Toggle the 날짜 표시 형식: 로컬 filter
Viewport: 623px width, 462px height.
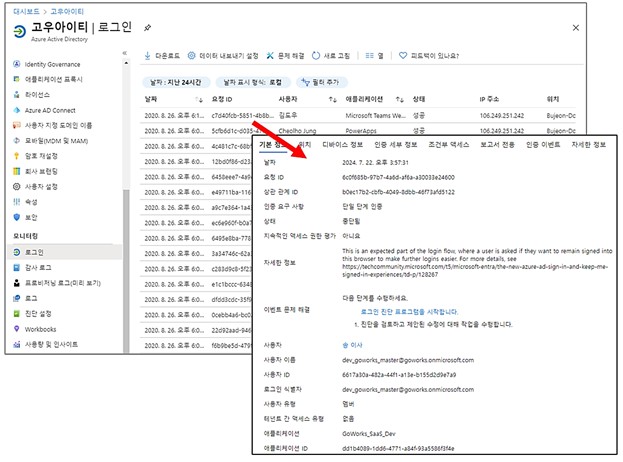pos(252,79)
